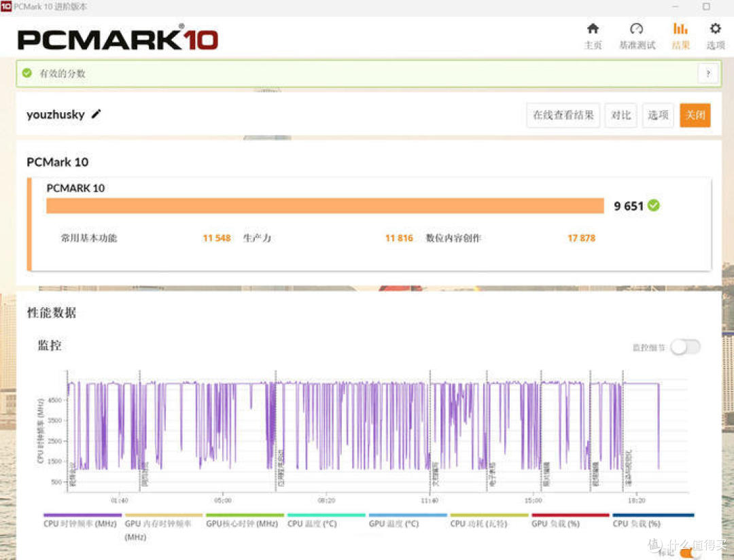This screenshot has width=734, height=560.
Task: Toggle GPU核心时钟 (MHz) green legend
Action: (x=245, y=521)
